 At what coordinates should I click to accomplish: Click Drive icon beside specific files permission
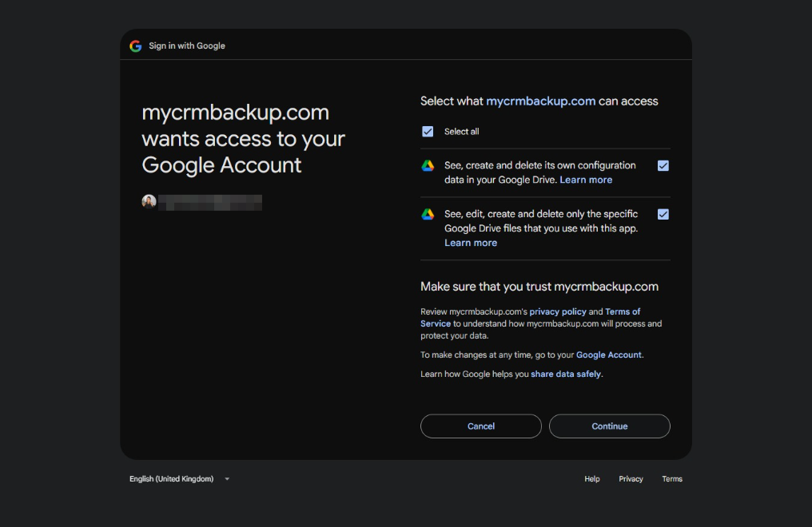tap(428, 214)
